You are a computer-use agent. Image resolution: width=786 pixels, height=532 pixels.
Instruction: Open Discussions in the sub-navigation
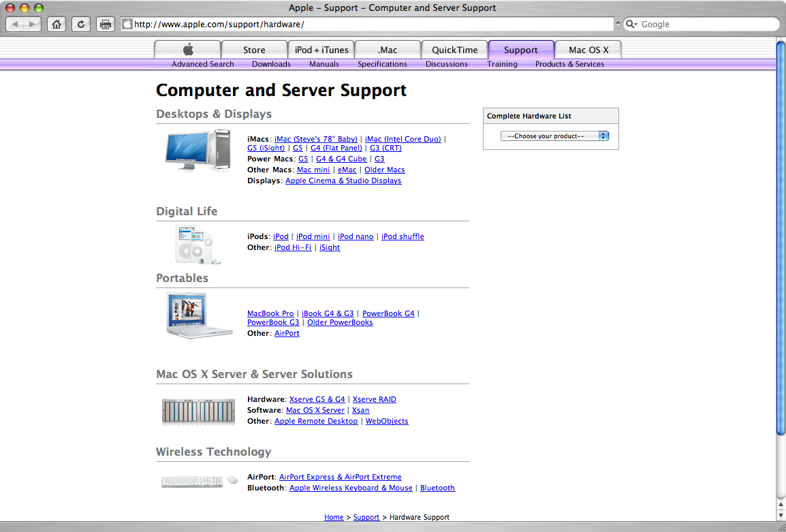447,64
